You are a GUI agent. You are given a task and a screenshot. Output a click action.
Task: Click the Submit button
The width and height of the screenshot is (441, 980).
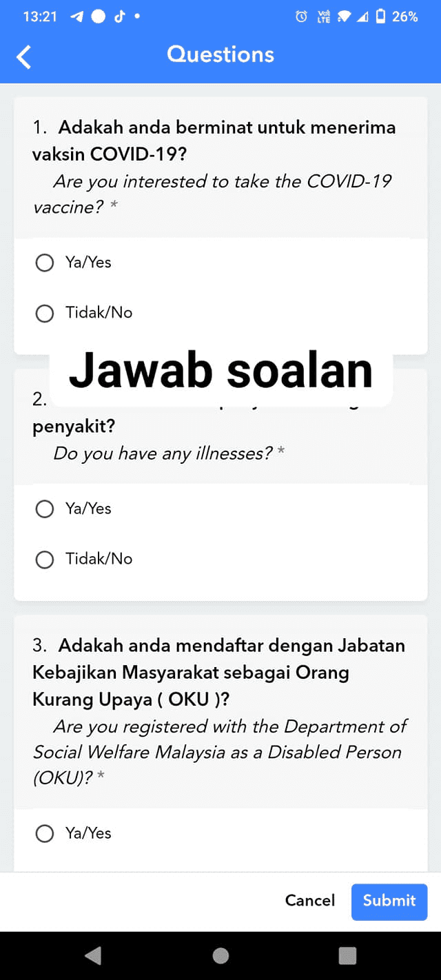coord(389,901)
